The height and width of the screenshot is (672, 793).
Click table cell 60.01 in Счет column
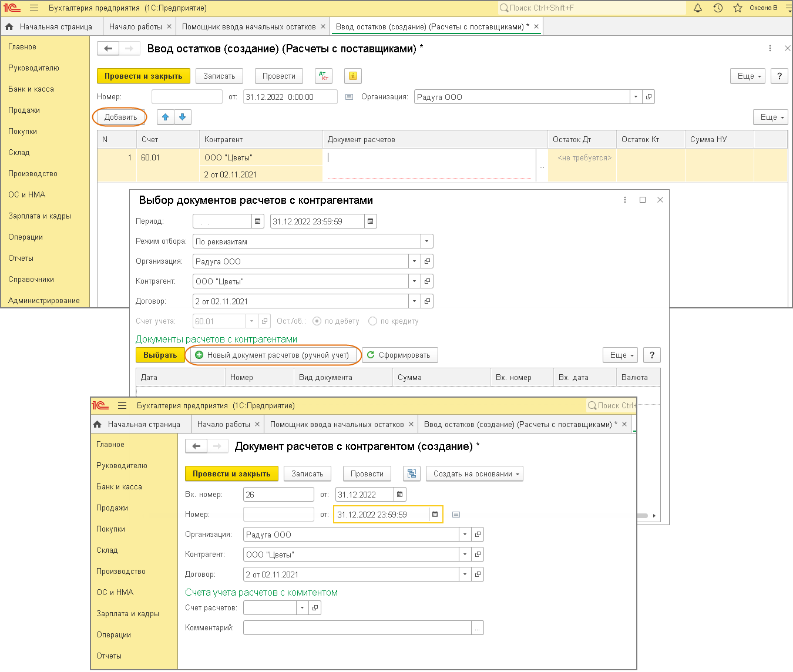(168, 157)
